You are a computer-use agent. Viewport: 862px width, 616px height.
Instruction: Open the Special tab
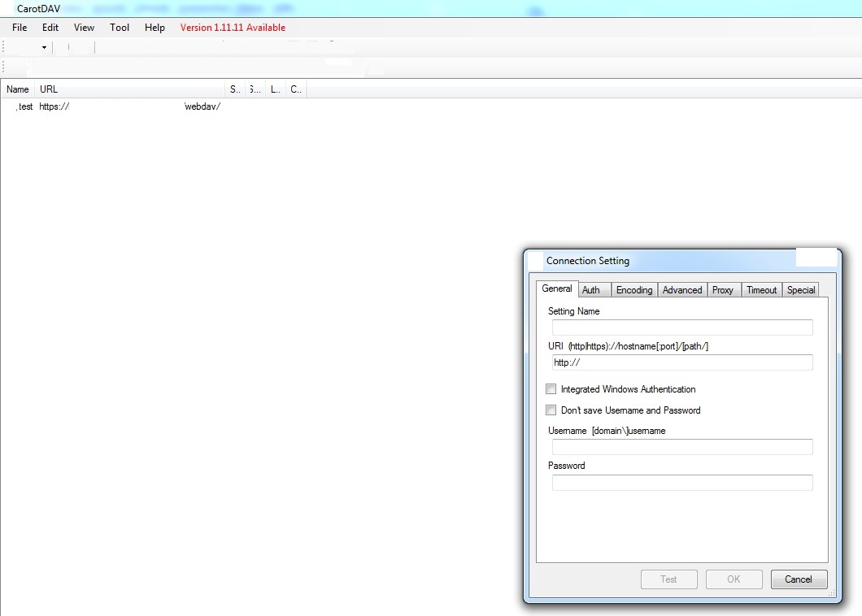coord(801,290)
